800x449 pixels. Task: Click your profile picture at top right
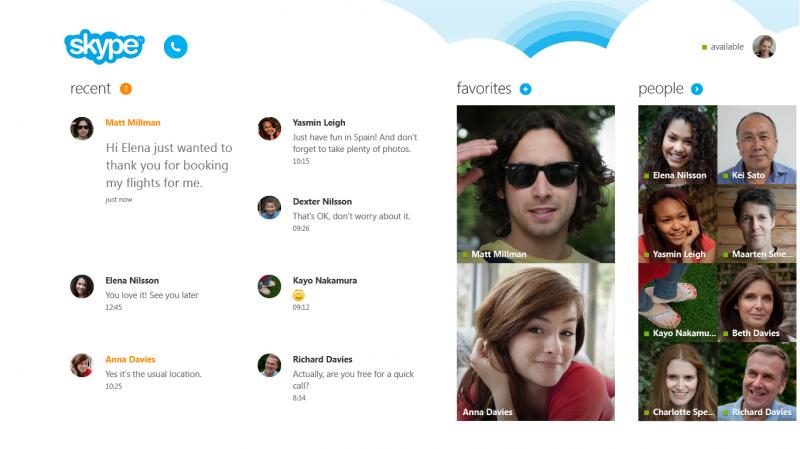point(764,46)
